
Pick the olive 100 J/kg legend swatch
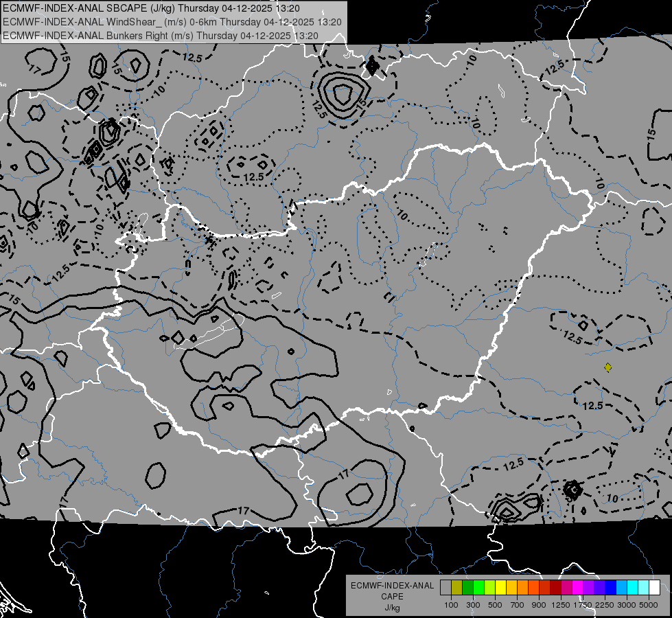click(457, 588)
